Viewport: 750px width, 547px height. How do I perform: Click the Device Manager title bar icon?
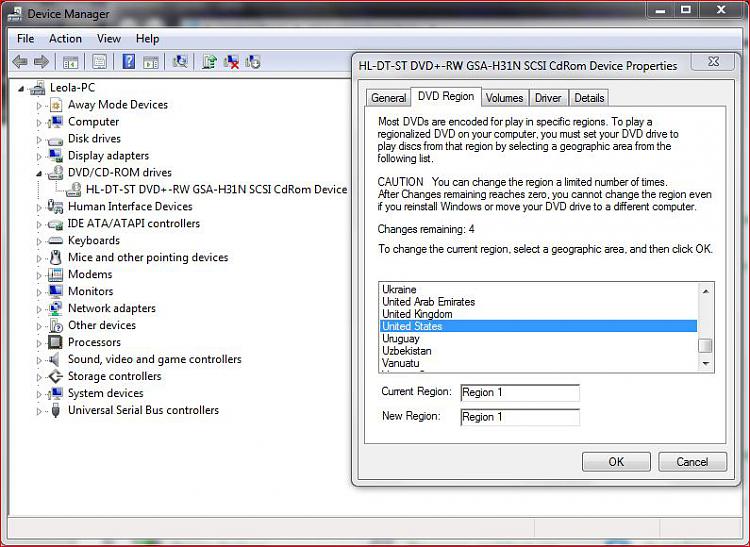[x=15, y=14]
